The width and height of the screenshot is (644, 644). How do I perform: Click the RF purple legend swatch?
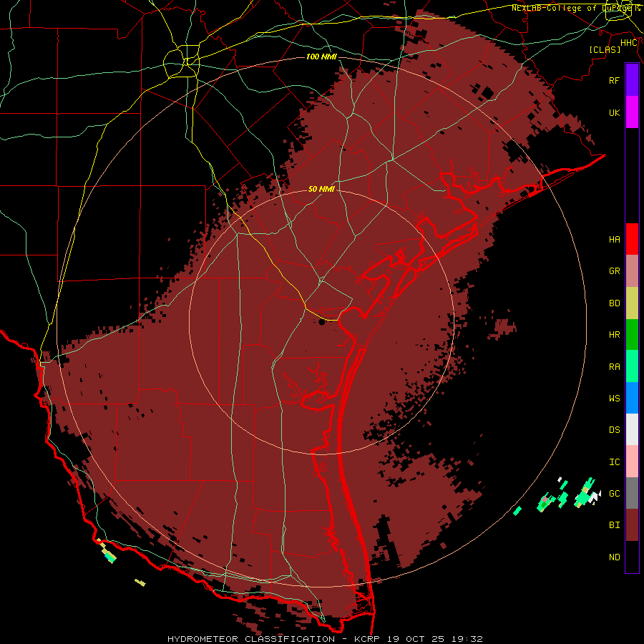click(x=632, y=80)
